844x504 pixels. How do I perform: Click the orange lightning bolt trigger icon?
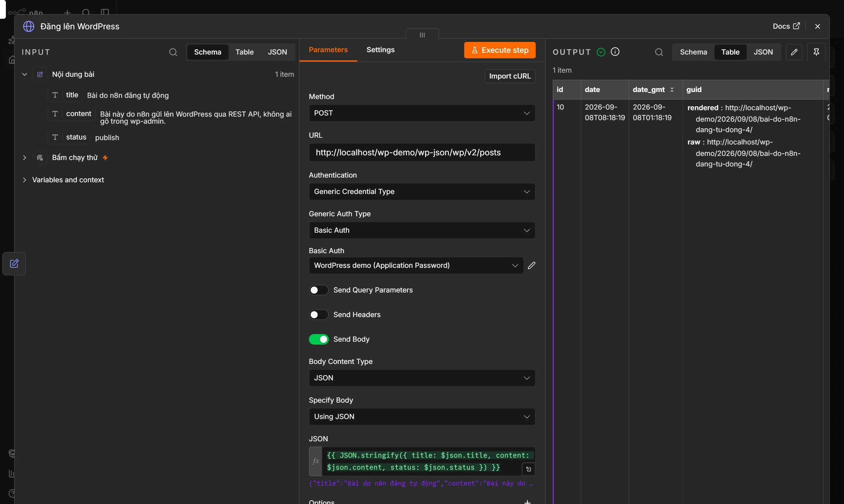(x=105, y=158)
